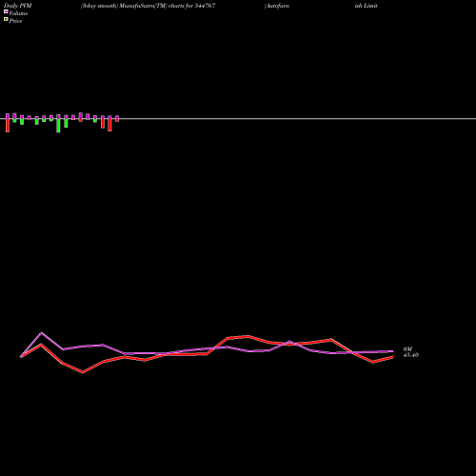Click the Price legend color swatch
The height and width of the screenshot is (476, 476).
tap(6, 19)
